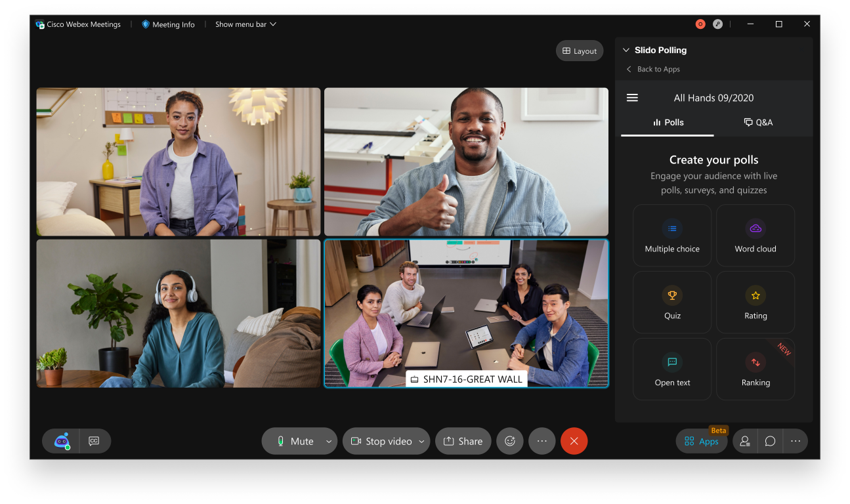This screenshot has width=850, height=504.
Task: Create a Quiz poll
Action: coord(672,302)
